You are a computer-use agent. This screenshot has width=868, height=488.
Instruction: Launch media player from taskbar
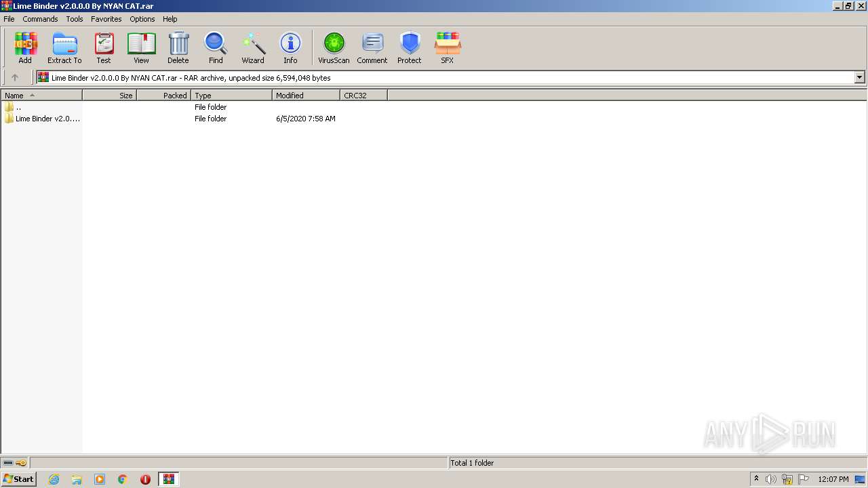coord(100,479)
